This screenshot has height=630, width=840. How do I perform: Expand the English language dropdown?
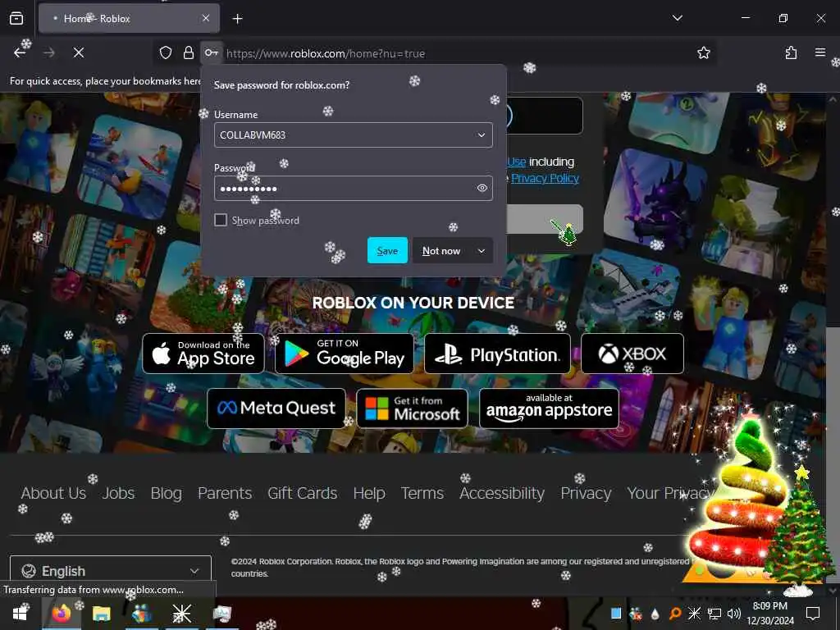pyautogui.click(x=111, y=571)
